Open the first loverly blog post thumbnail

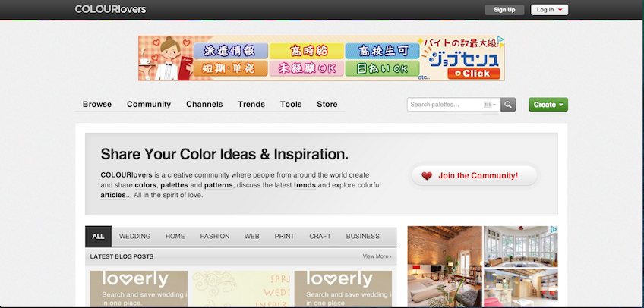(139, 289)
